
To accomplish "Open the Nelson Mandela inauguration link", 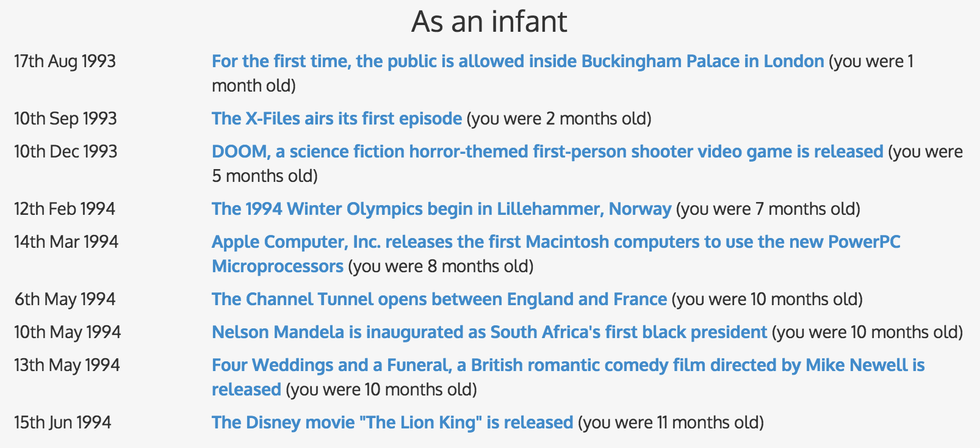I will 489,332.
